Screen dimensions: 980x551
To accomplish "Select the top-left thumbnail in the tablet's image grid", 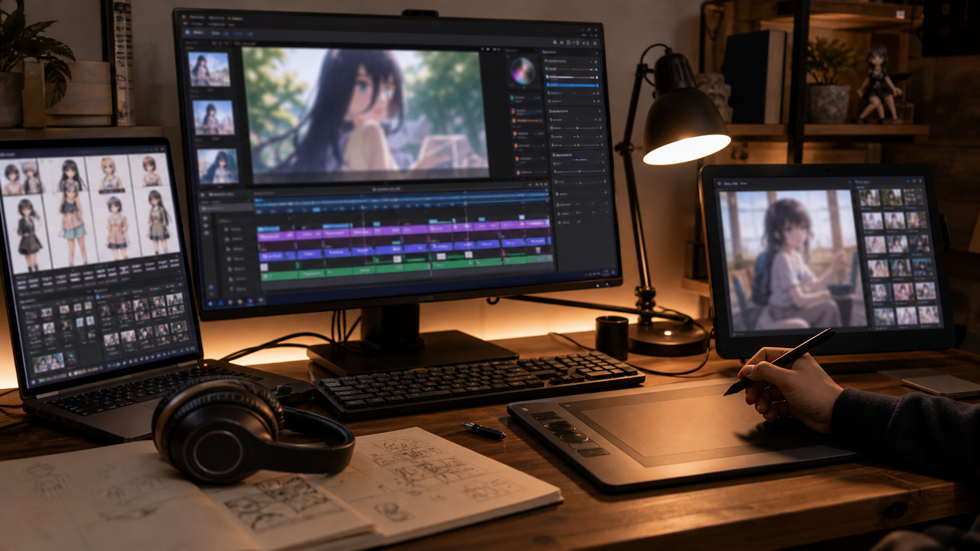I will tap(870, 198).
